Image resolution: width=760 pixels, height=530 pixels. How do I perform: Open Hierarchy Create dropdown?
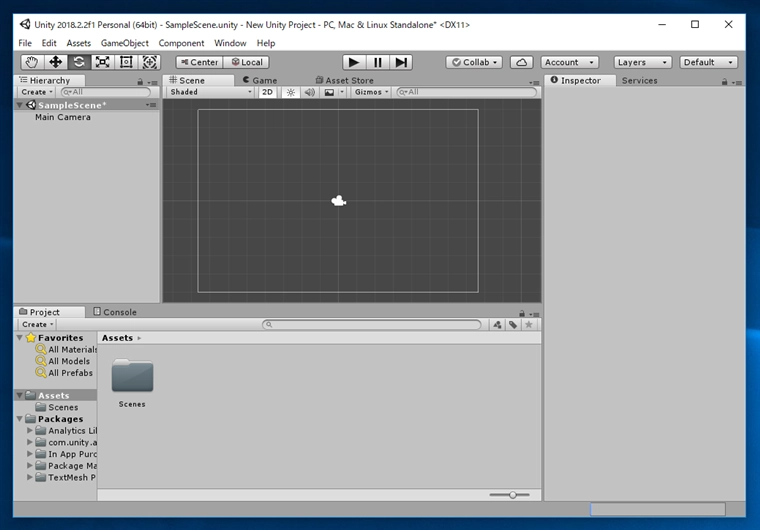(36, 92)
